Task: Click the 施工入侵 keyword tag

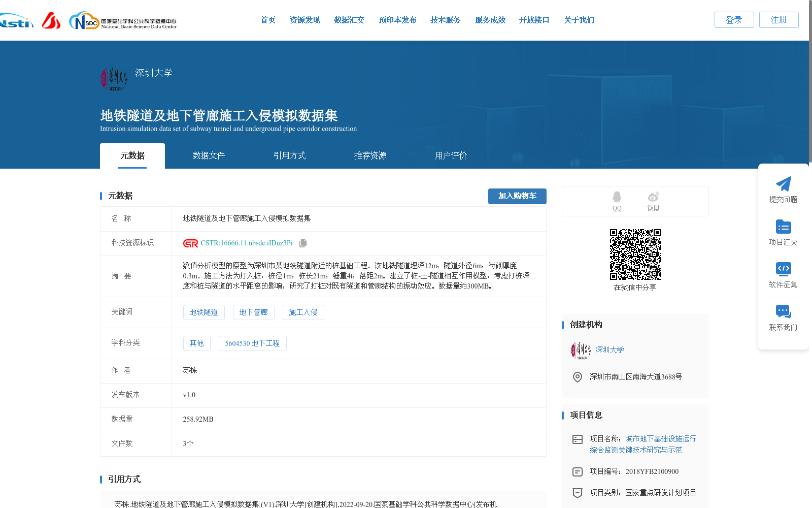Action: coord(303,312)
